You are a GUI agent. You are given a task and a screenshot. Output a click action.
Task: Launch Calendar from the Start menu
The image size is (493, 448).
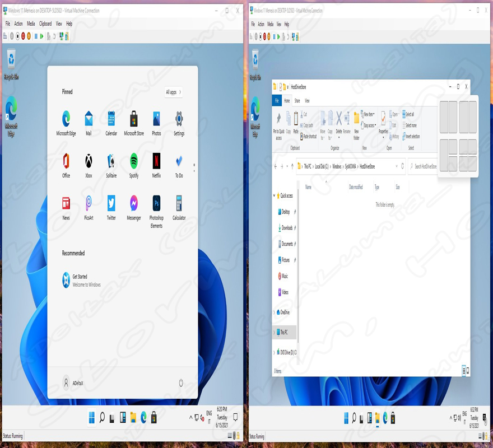point(111,123)
